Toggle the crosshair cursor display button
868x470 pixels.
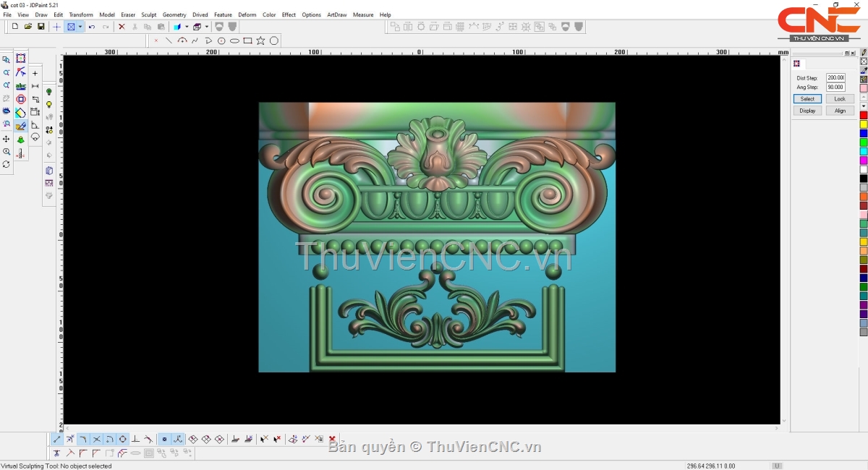[57, 27]
